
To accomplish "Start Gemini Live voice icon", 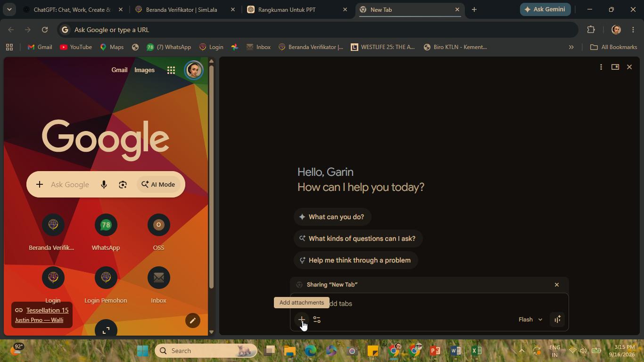I will [x=557, y=320].
